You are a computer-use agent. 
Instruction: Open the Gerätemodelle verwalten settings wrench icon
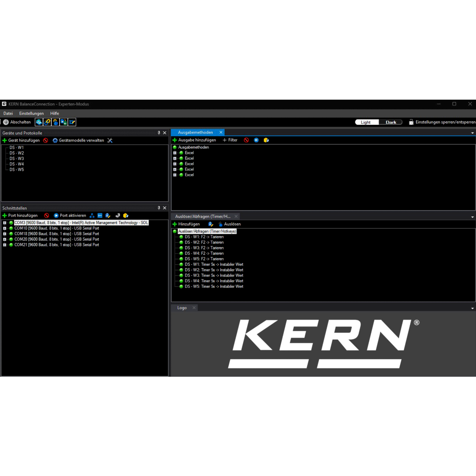coord(110,140)
